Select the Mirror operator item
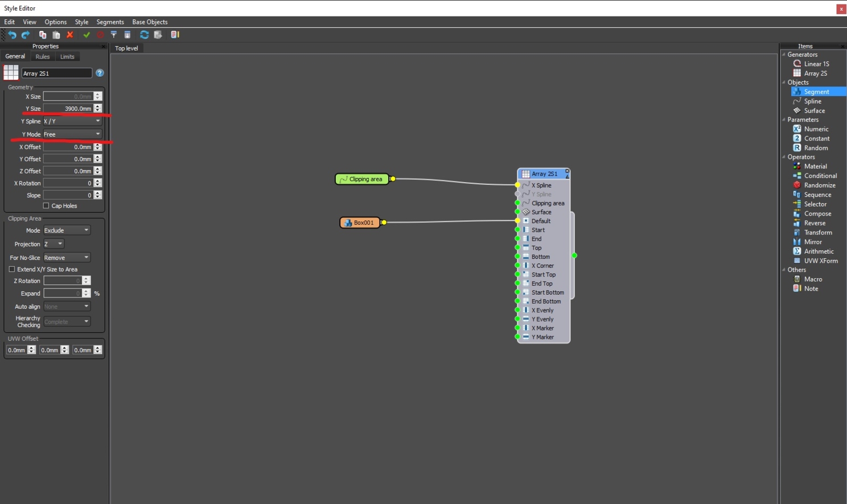Image resolution: width=847 pixels, height=504 pixels. click(813, 242)
